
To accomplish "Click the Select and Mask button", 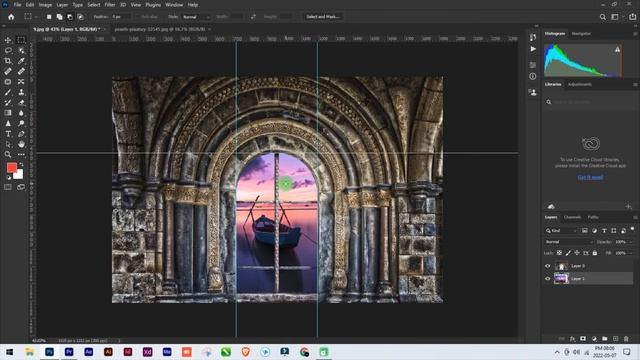I will 323,17.
